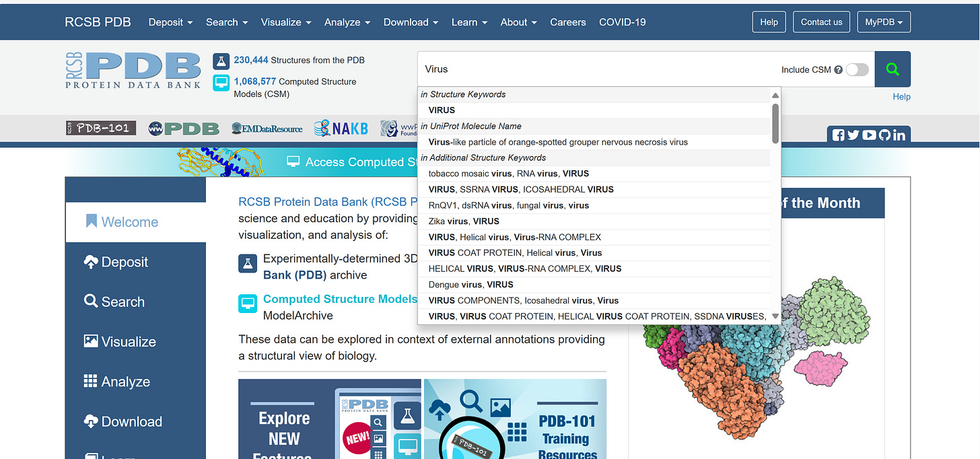Open the Twitter social icon

853,135
